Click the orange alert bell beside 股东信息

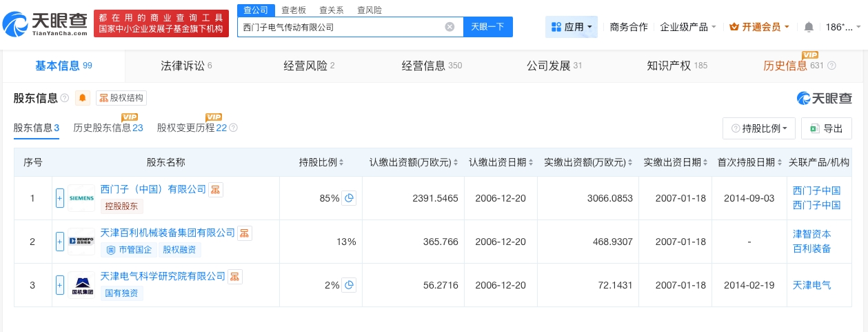pyautogui.click(x=83, y=98)
